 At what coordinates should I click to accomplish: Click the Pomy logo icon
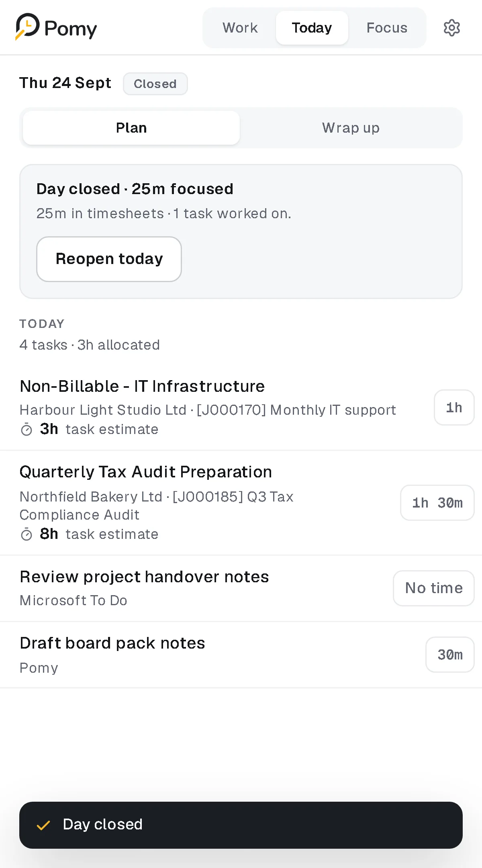tap(27, 27)
